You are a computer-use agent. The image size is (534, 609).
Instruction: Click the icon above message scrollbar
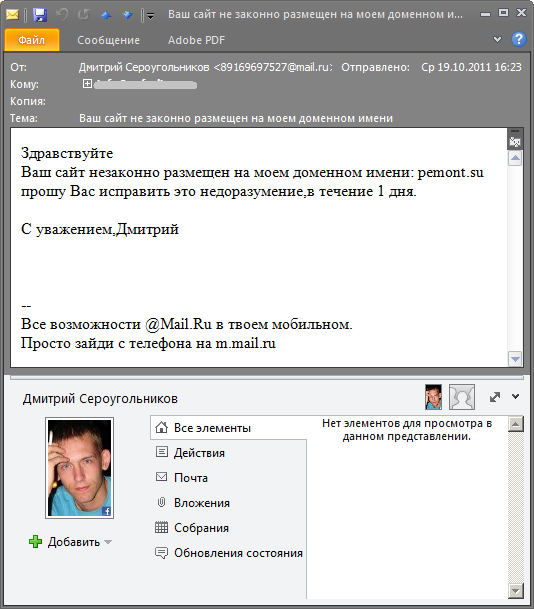pos(515,142)
